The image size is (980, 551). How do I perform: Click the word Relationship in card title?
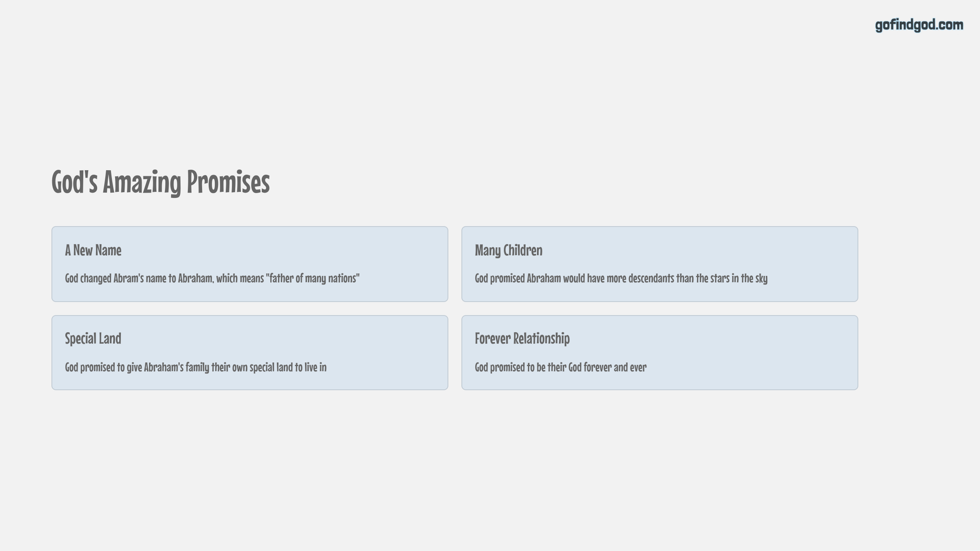542,339
